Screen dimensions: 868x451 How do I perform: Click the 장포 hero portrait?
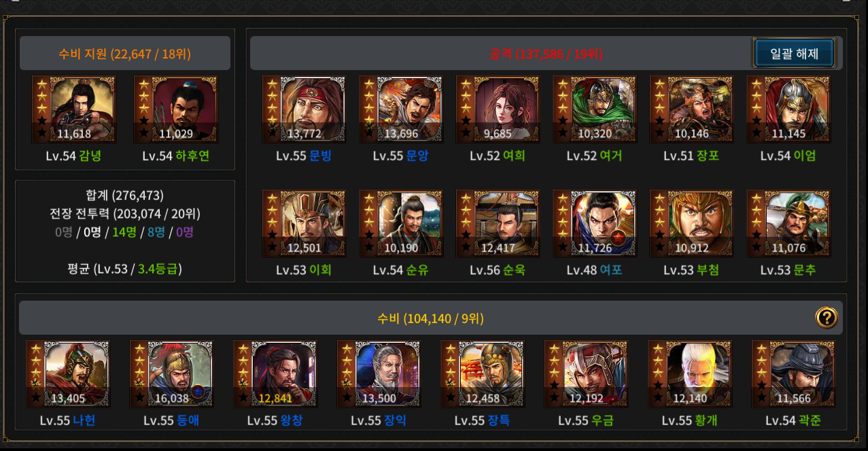(x=692, y=110)
